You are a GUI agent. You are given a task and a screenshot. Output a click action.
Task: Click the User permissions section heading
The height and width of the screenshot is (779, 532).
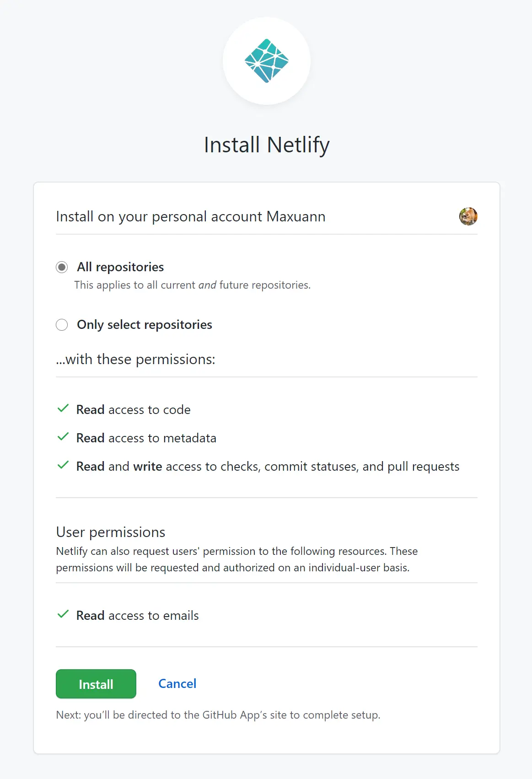coord(111,532)
